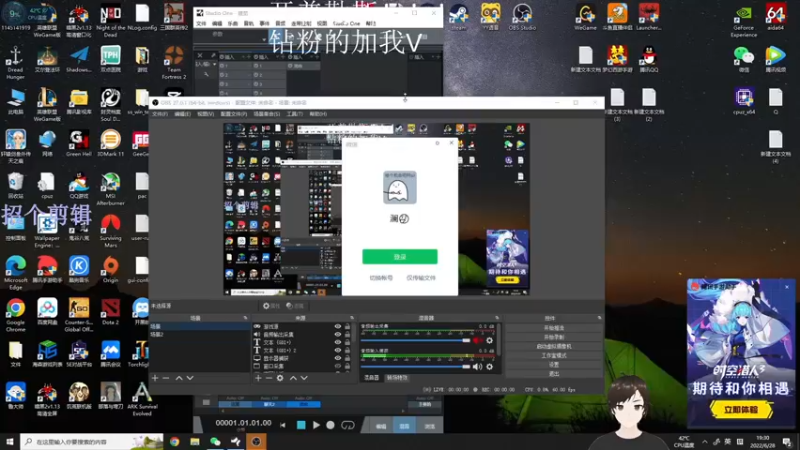Move source down in Sources panel
800x450 pixels.
tap(304, 378)
